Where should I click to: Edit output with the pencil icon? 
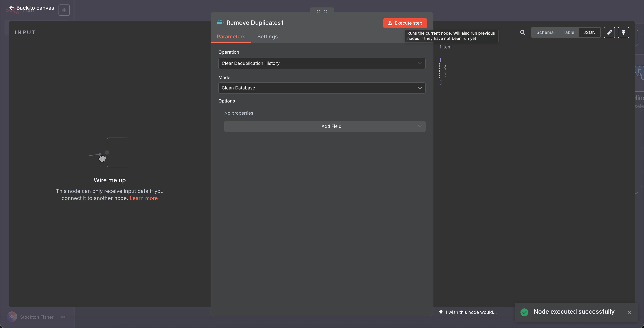pyautogui.click(x=609, y=32)
